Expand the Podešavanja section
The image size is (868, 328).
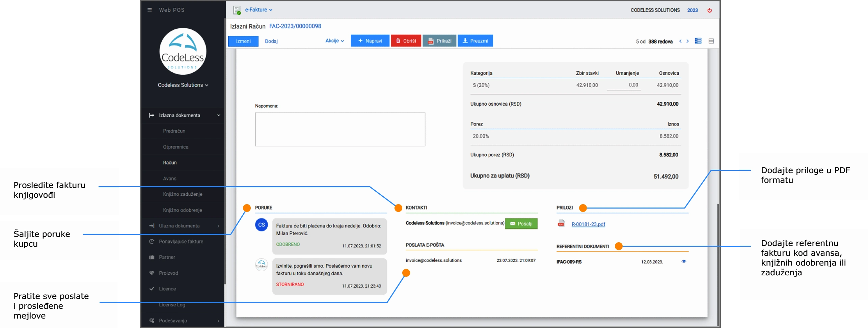click(183, 321)
